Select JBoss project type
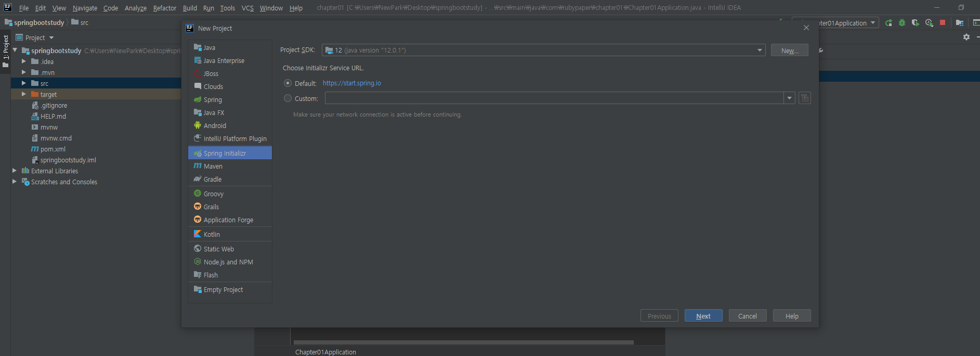Screen dimensions: 980x356 click(x=230, y=73)
